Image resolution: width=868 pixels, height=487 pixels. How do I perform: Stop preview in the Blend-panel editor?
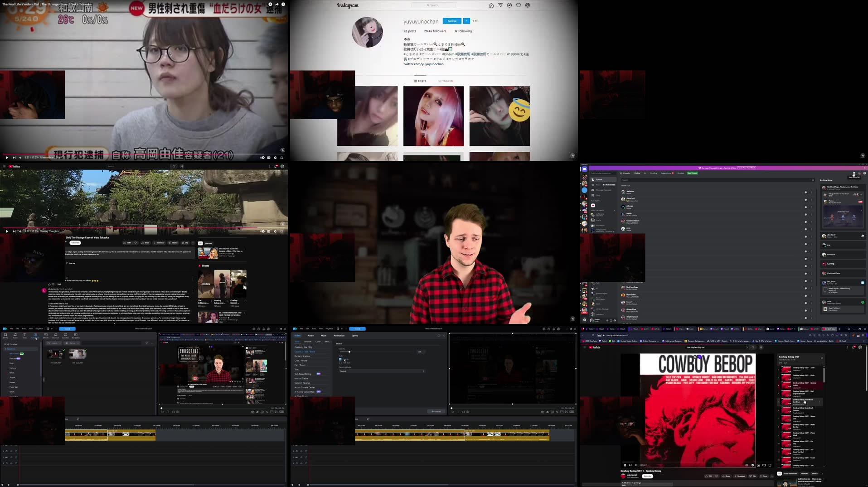[458, 412]
